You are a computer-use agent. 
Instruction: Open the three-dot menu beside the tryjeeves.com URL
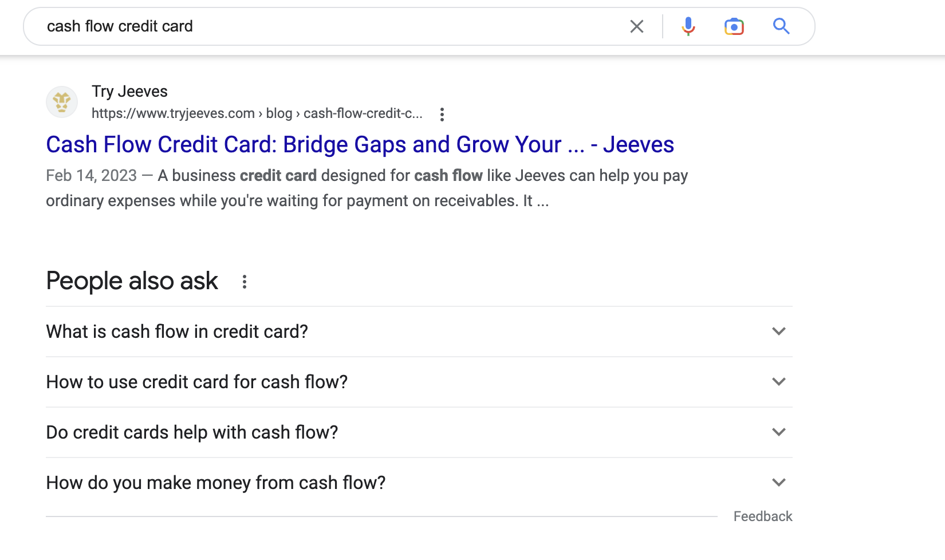[x=442, y=114]
